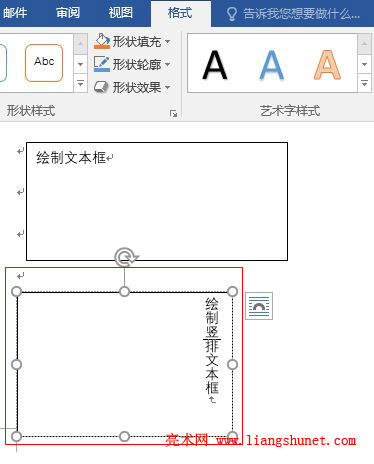Expand the WordArt styles gallery

pos(365,83)
